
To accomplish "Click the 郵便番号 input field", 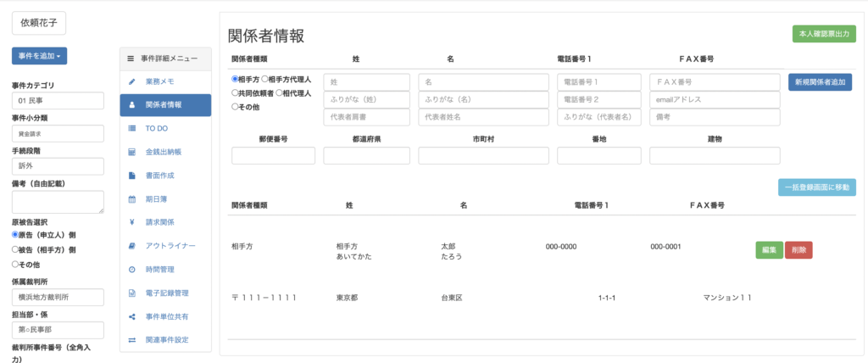I will coord(273,156).
